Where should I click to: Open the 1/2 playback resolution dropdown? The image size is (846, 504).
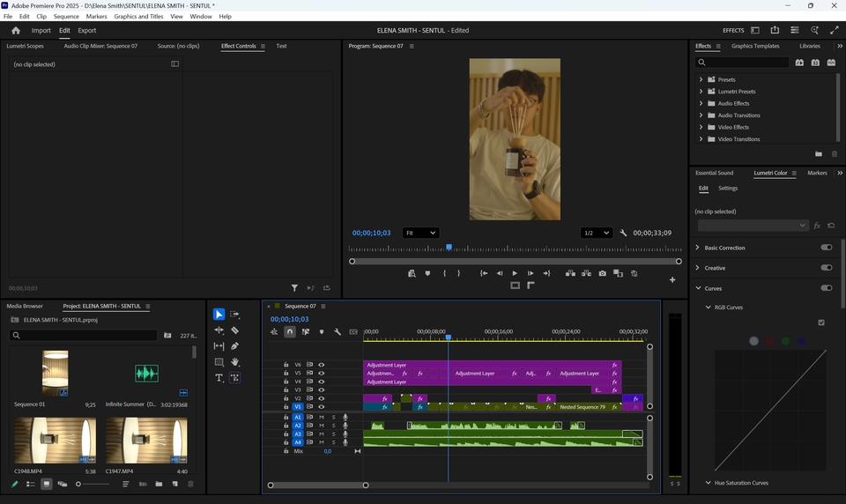click(x=596, y=233)
